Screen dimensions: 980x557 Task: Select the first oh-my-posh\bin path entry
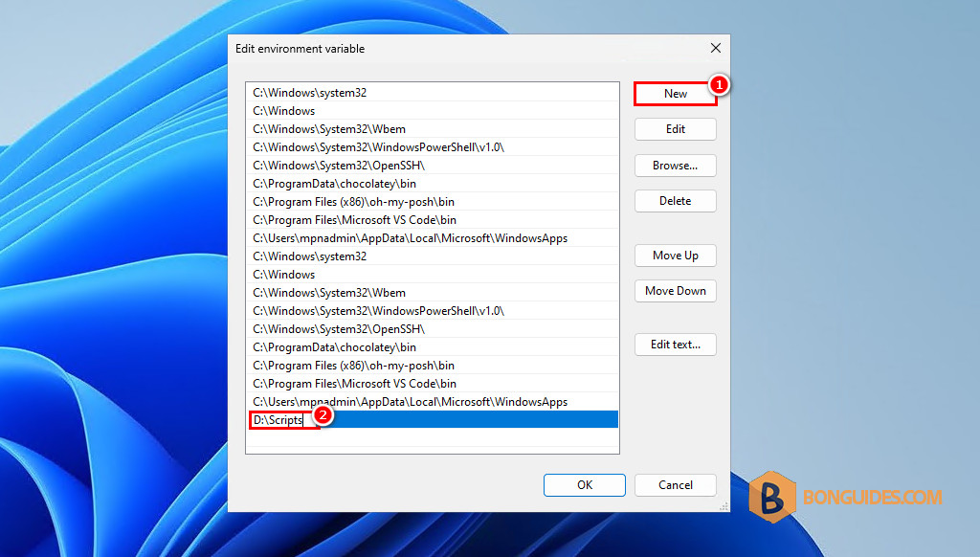pos(433,201)
